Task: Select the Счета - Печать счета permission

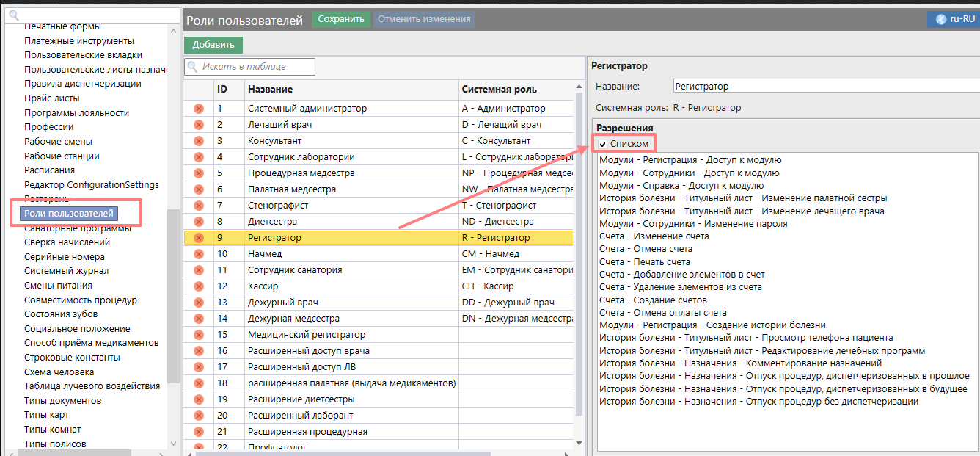Action: click(x=644, y=262)
